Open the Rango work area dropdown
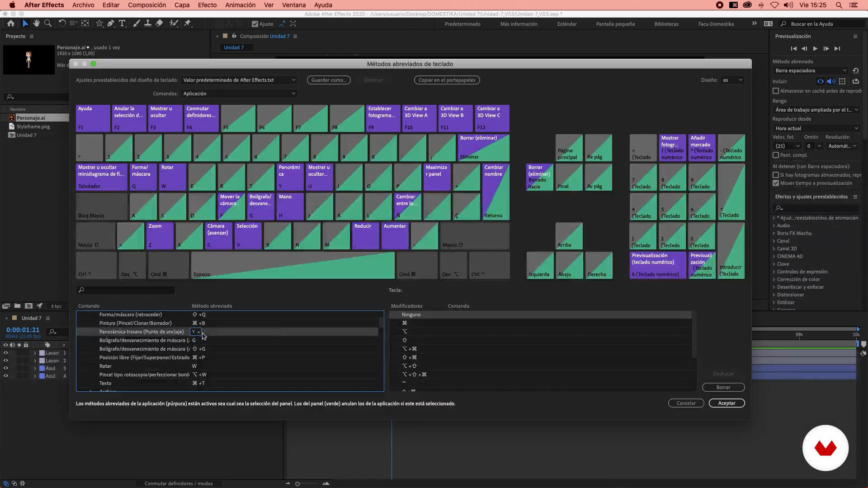Screen dimensions: 868x488 tap(816, 110)
